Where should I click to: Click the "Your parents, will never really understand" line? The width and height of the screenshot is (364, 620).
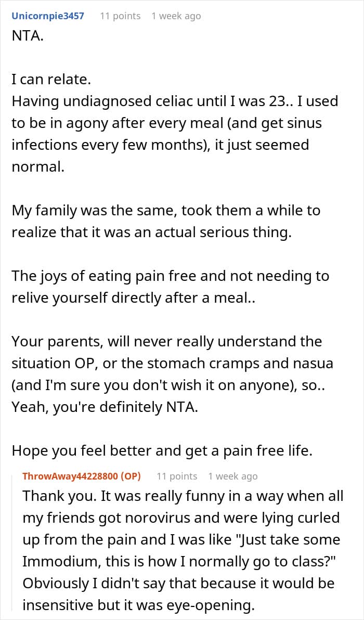pos(167,341)
